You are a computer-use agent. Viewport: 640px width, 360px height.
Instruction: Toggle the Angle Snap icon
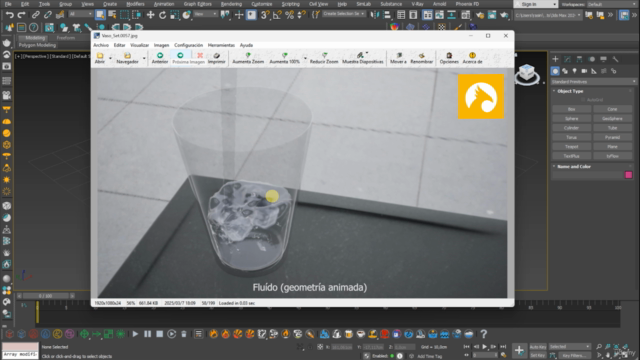click(x=277, y=15)
